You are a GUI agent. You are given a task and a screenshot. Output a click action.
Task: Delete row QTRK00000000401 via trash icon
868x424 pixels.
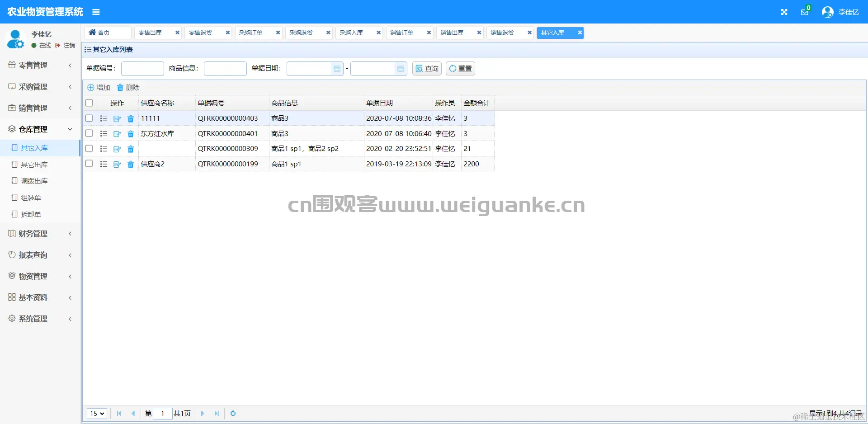click(x=131, y=134)
